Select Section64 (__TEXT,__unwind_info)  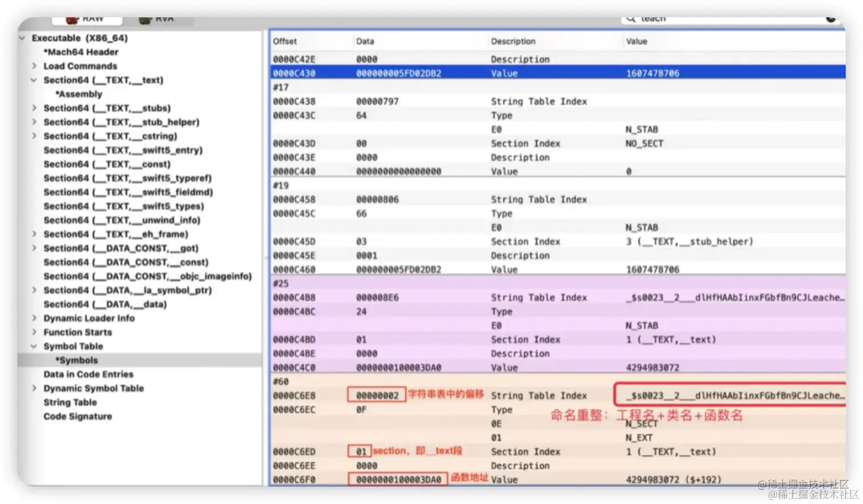(122, 220)
